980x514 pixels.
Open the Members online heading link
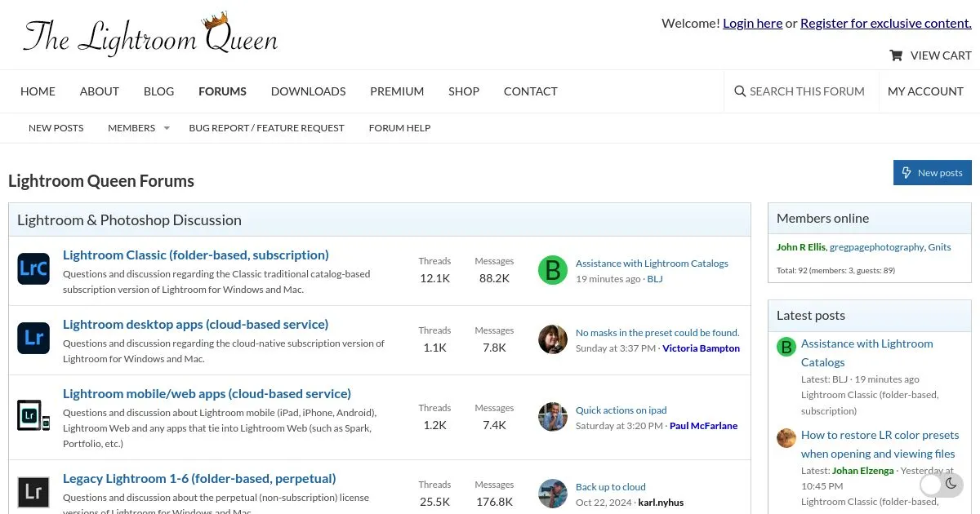click(x=822, y=218)
